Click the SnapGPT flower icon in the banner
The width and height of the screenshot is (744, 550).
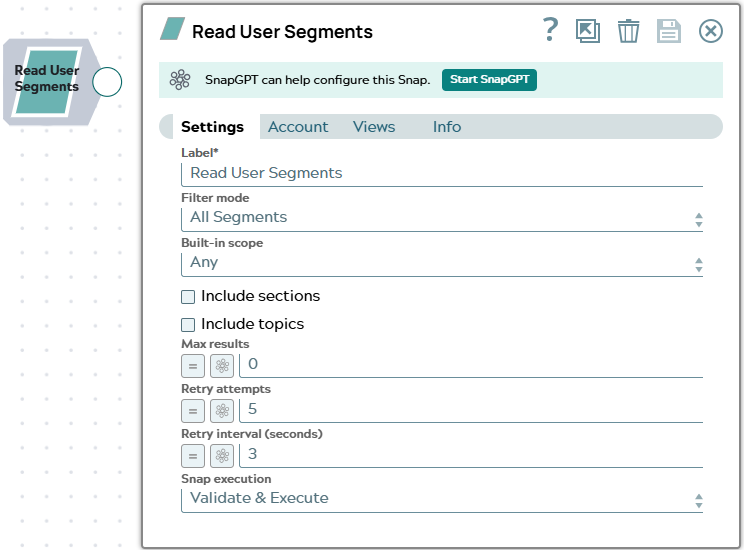tap(180, 80)
